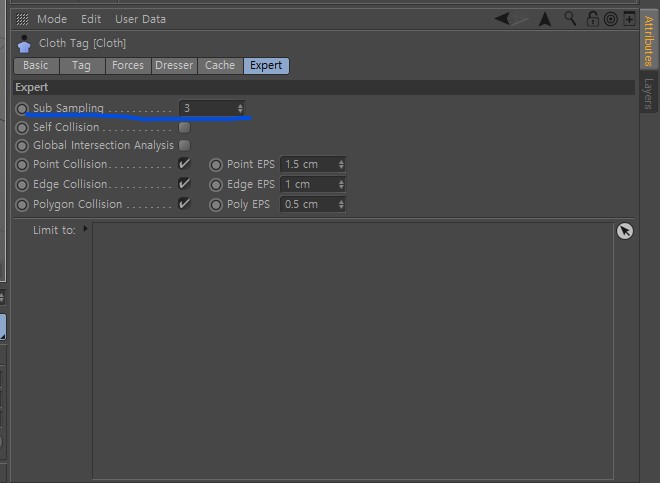Click the back arrow navigation icon
This screenshot has height=483, width=660.
pyautogui.click(x=502, y=19)
